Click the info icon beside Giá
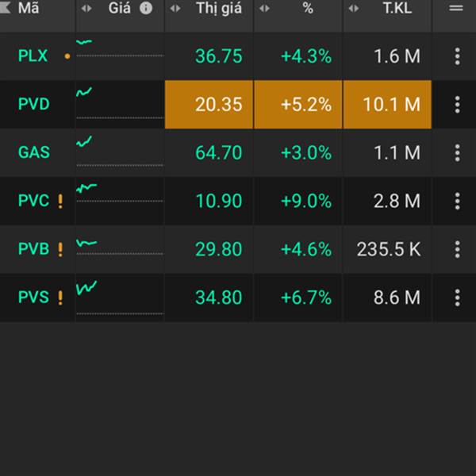The image size is (476, 476). pyautogui.click(x=146, y=8)
